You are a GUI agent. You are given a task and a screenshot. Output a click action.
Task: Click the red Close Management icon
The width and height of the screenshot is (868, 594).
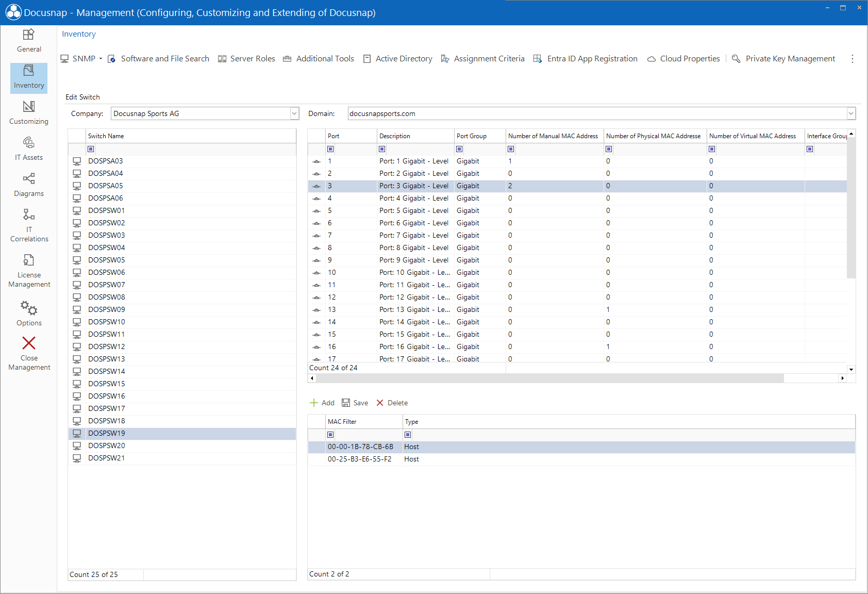tap(29, 343)
